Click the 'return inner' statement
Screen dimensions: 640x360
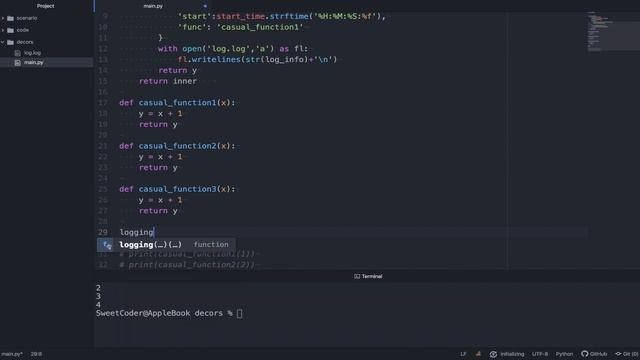click(x=168, y=81)
